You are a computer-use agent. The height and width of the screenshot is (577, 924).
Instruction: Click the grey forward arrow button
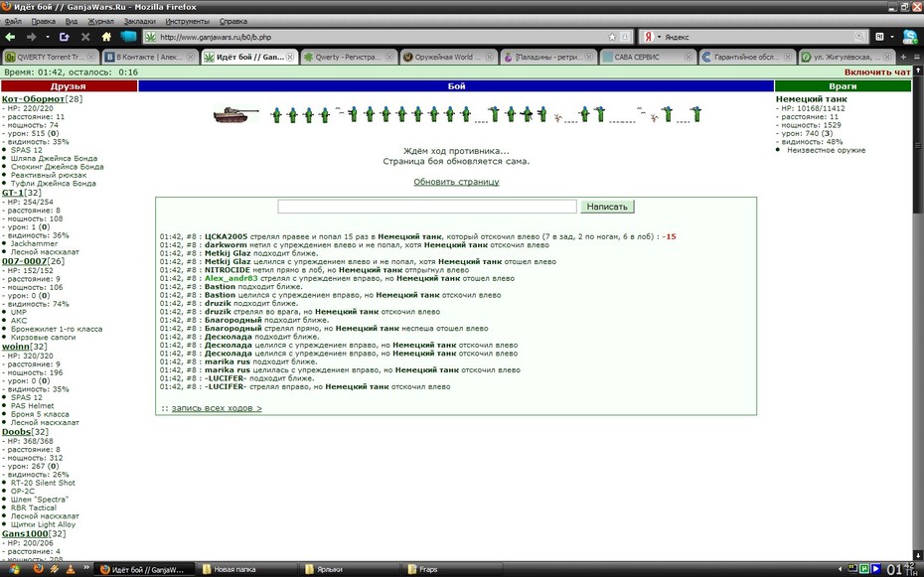[31, 37]
